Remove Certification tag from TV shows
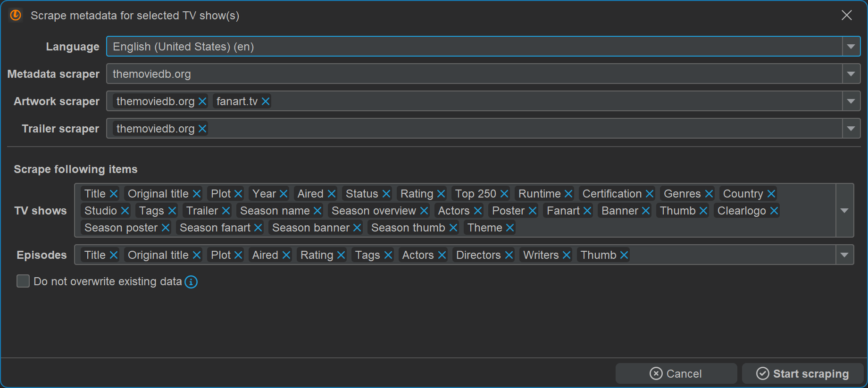This screenshot has width=868, height=388. pyautogui.click(x=650, y=194)
